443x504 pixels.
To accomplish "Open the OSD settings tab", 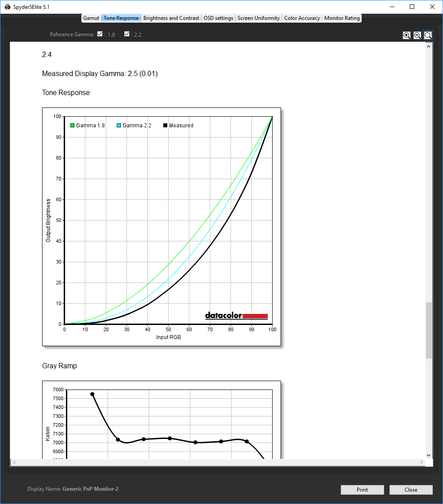I will [219, 18].
